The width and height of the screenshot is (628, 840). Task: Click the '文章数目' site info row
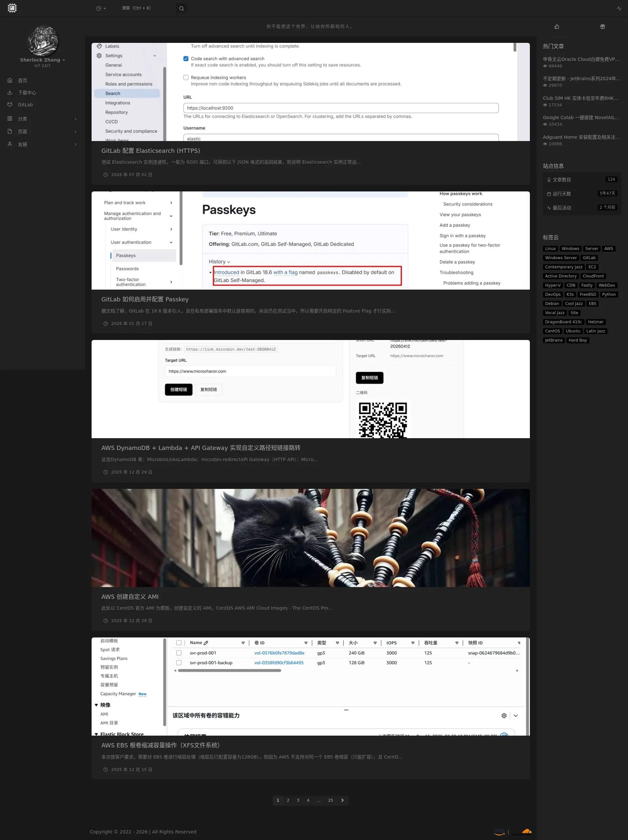[582, 180]
